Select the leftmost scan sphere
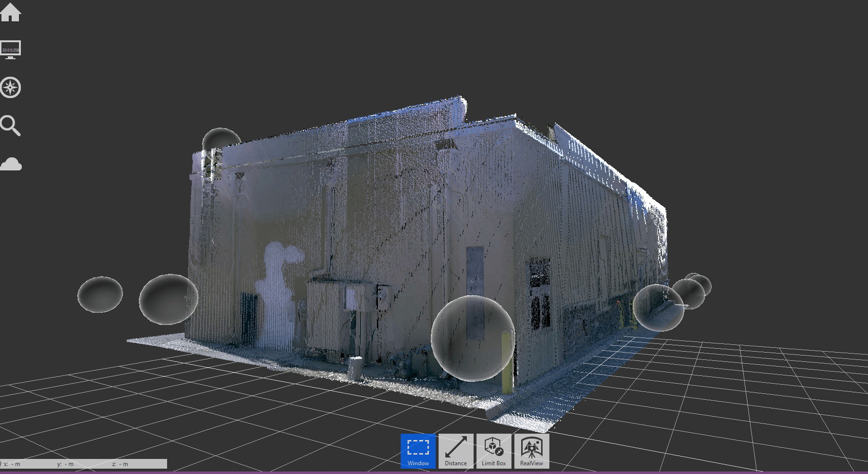Image resolution: width=868 pixels, height=474 pixels. coord(100,294)
